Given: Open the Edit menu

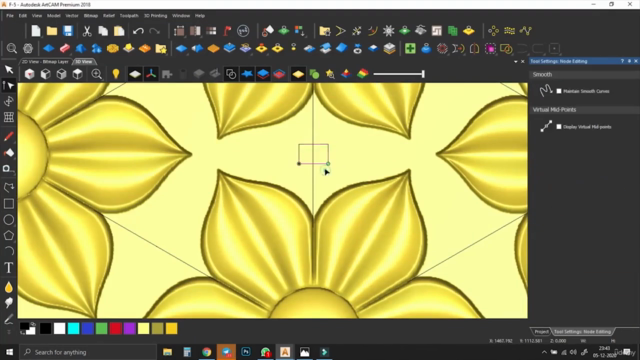Looking at the screenshot, I should click(x=22, y=16).
